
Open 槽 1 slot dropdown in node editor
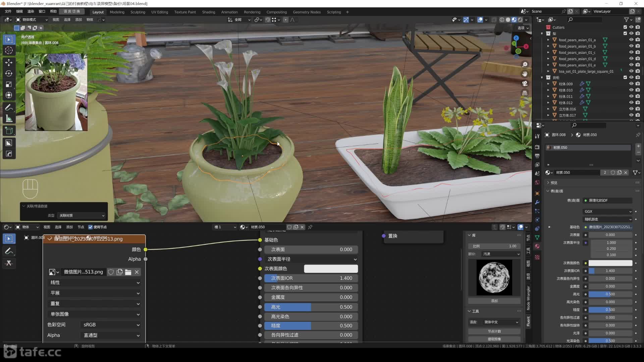tap(224, 227)
